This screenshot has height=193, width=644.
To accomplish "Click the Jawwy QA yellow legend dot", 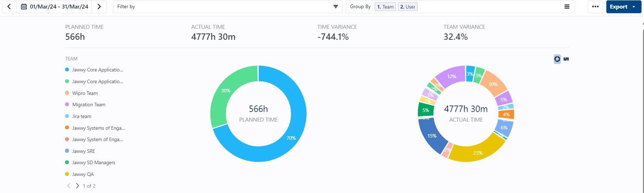I will 67,174.
